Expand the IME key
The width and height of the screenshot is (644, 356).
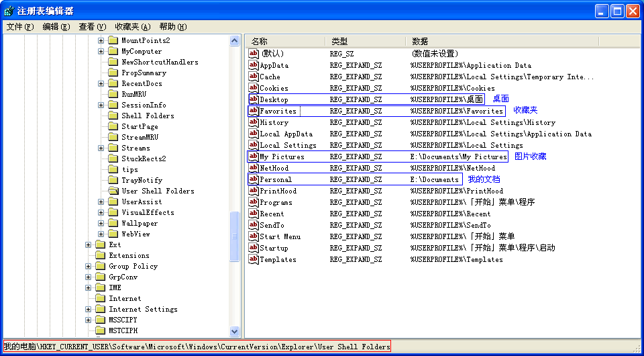pyautogui.click(x=89, y=287)
